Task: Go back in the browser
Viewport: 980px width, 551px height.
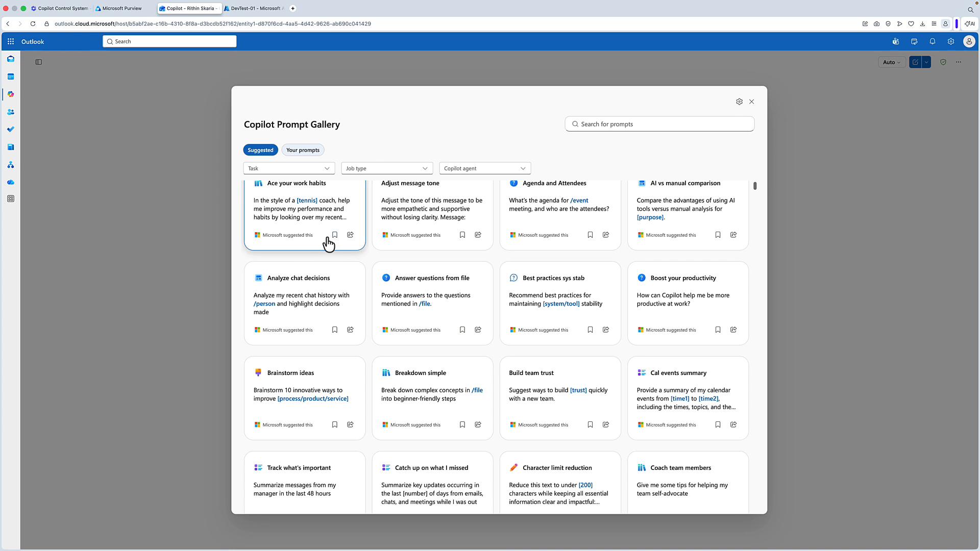Action: (8, 23)
